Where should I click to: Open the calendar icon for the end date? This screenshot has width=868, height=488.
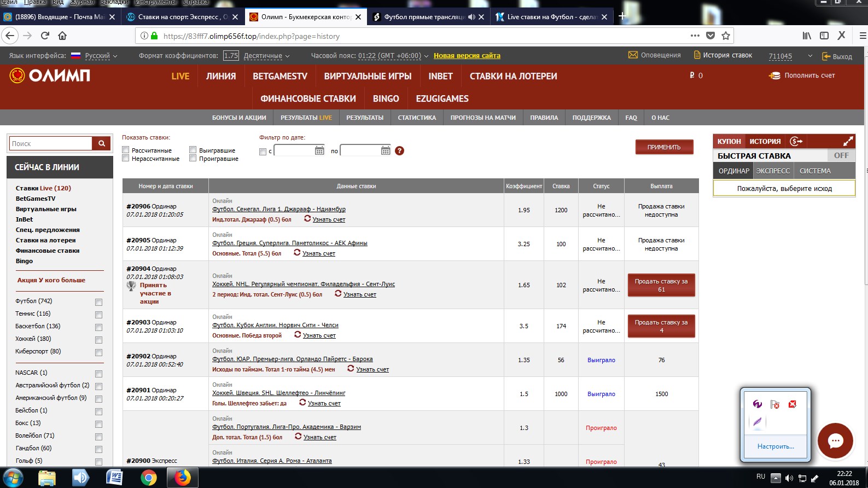(x=386, y=150)
